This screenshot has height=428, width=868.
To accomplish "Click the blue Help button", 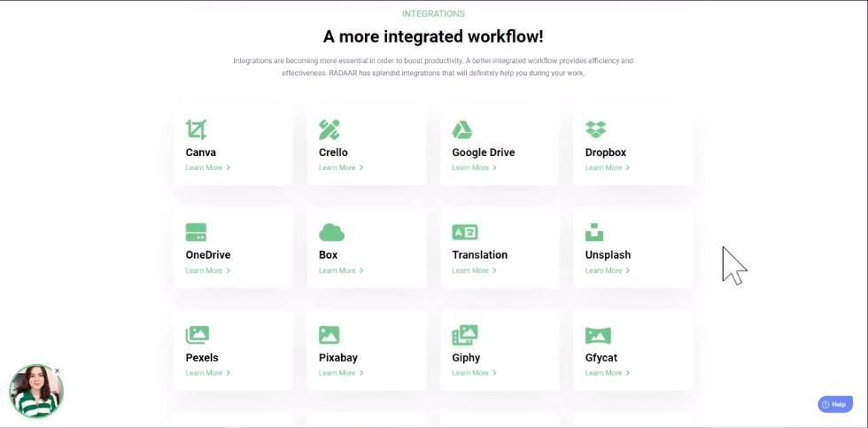I will (x=834, y=404).
